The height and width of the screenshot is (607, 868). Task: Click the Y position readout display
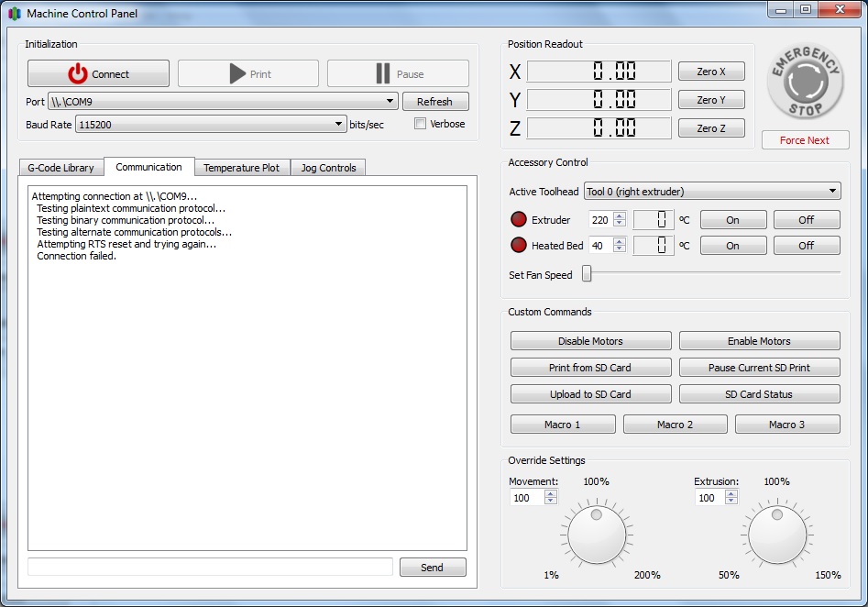[x=599, y=100]
